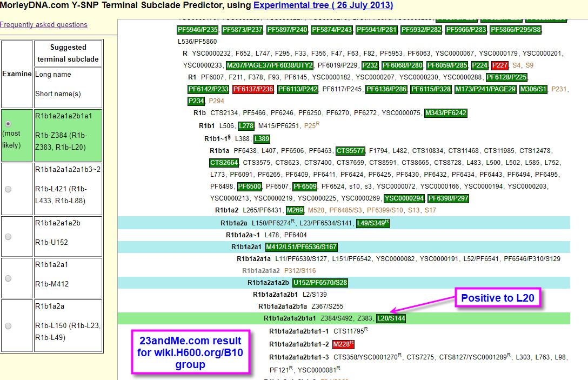Screen dimensions: 588x380
Task: Select the R1b-U152 radio button
Action: [x=8, y=236]
